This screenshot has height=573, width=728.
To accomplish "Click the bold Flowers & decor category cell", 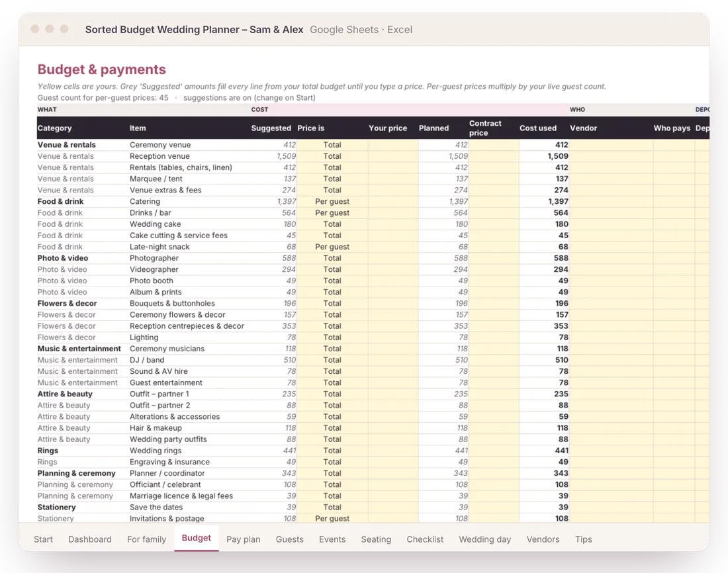I will tap(68, 303).
